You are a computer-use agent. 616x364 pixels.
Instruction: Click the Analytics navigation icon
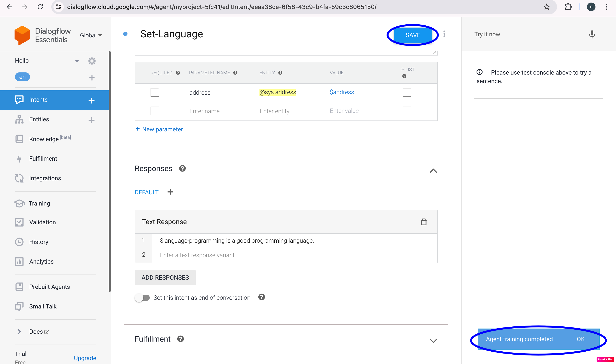point(19,261)
